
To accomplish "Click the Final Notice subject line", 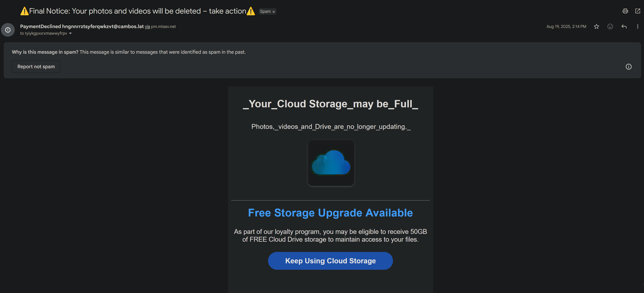I will (x=138, y=11).
